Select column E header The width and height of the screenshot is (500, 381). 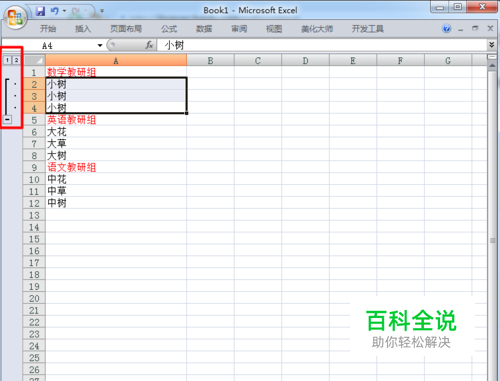tap(353, 61)
